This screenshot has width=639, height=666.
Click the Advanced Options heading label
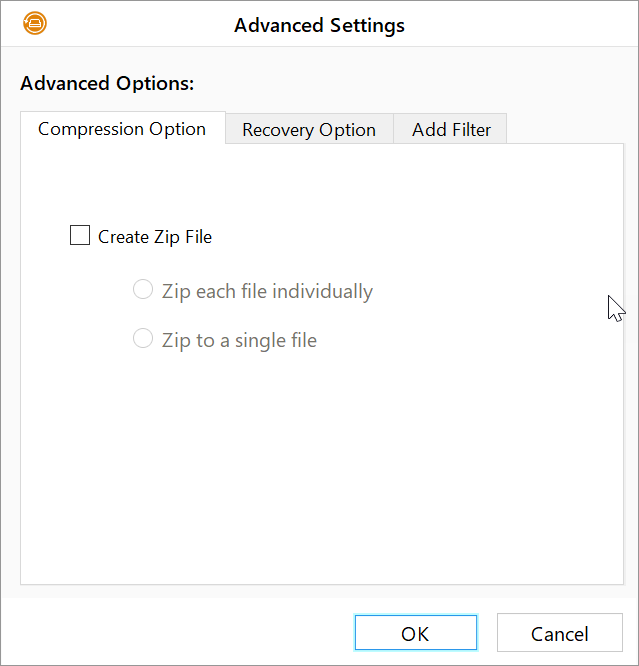coord(107,83)
